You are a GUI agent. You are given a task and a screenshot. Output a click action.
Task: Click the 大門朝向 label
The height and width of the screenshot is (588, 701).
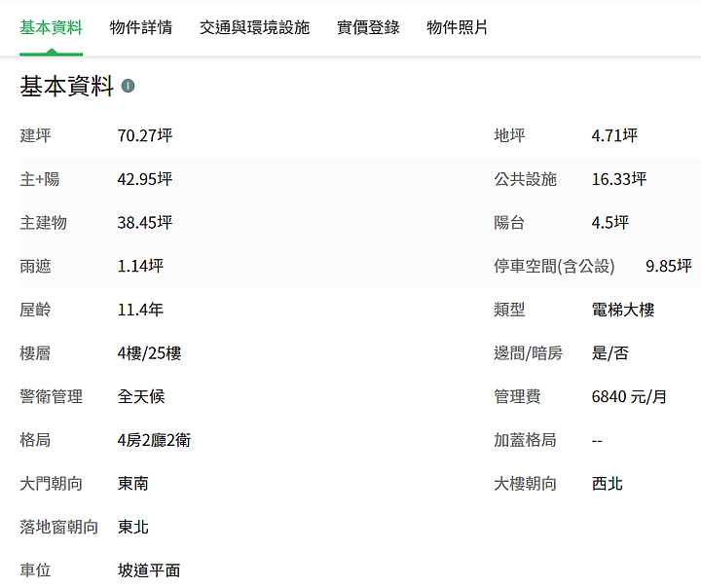coord(51,484)
